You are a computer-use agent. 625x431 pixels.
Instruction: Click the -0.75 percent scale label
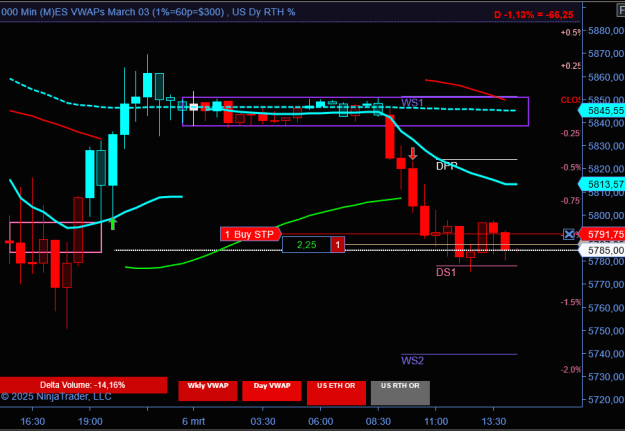click(x=570, y=201)
